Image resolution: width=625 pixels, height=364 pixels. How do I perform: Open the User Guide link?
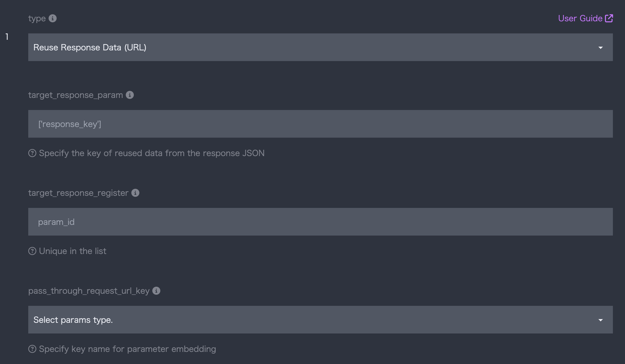tap(580, 18)
